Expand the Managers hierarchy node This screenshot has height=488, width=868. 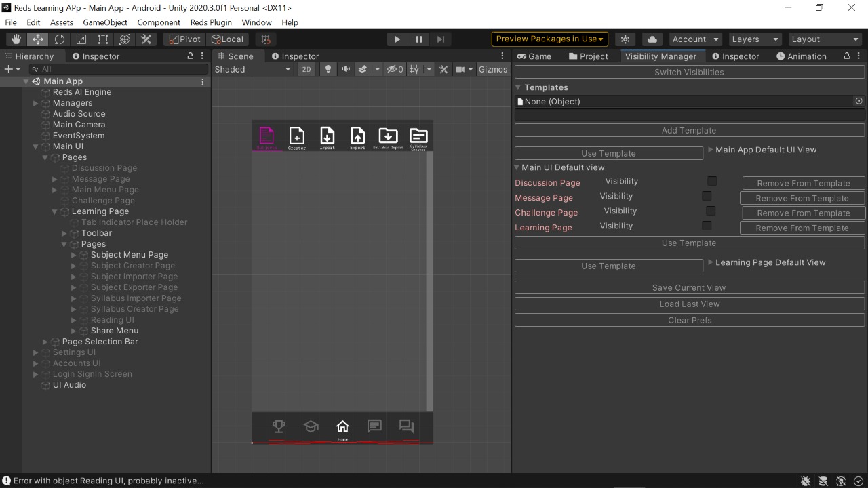[x=36, y=103]
